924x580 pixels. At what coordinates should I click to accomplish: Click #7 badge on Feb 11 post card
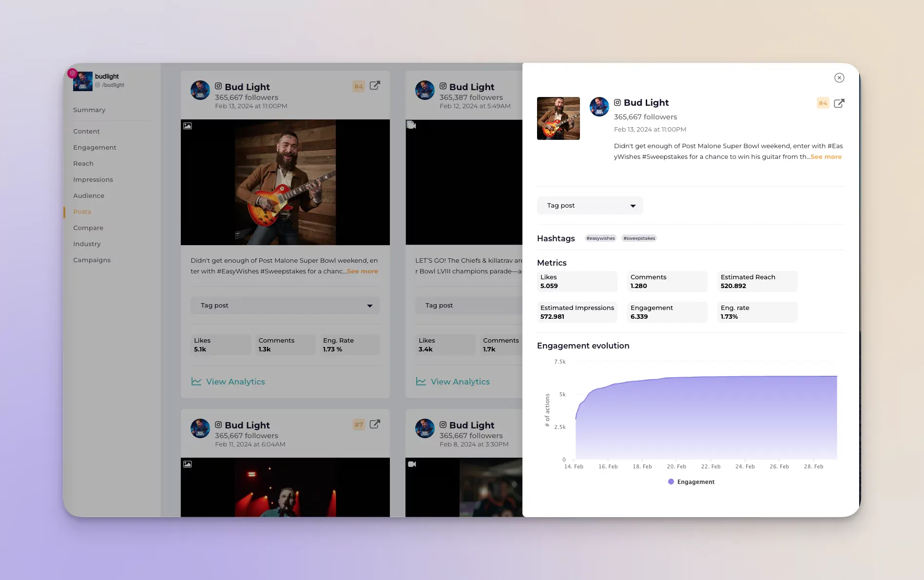coord(359,425)
